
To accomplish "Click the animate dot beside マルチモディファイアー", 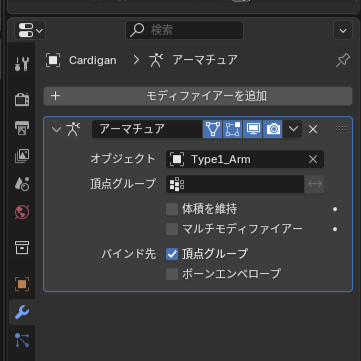I will click(x=335, y=229).
